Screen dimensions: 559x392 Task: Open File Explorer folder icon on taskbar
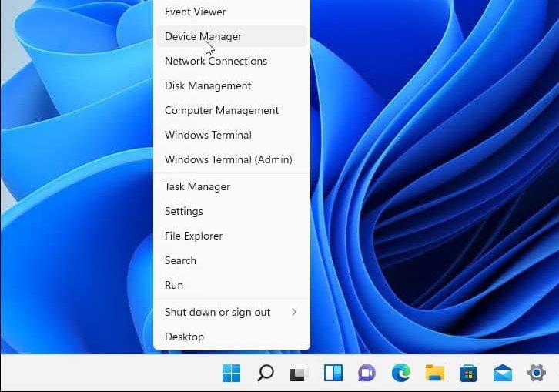click(x=434, y=373)
